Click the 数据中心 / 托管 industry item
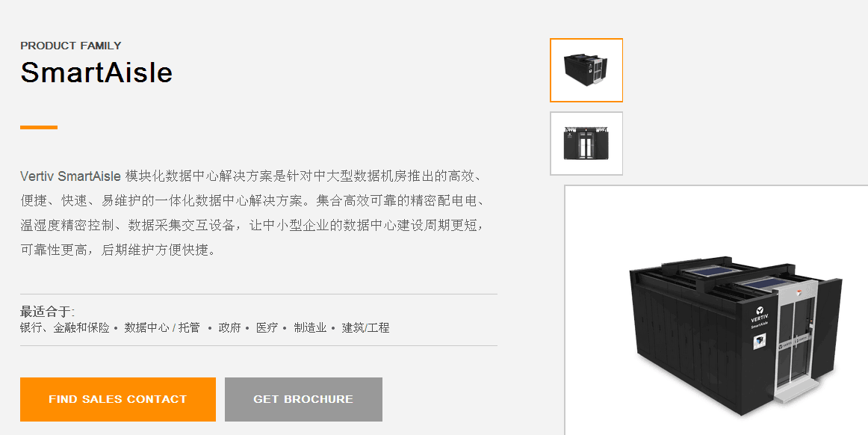The image size is (868, 435). coord(161,327)
